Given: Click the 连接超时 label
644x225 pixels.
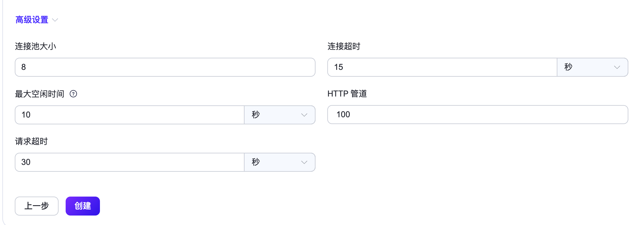Looking at the screenshot, I should click(x=344, y=46).
